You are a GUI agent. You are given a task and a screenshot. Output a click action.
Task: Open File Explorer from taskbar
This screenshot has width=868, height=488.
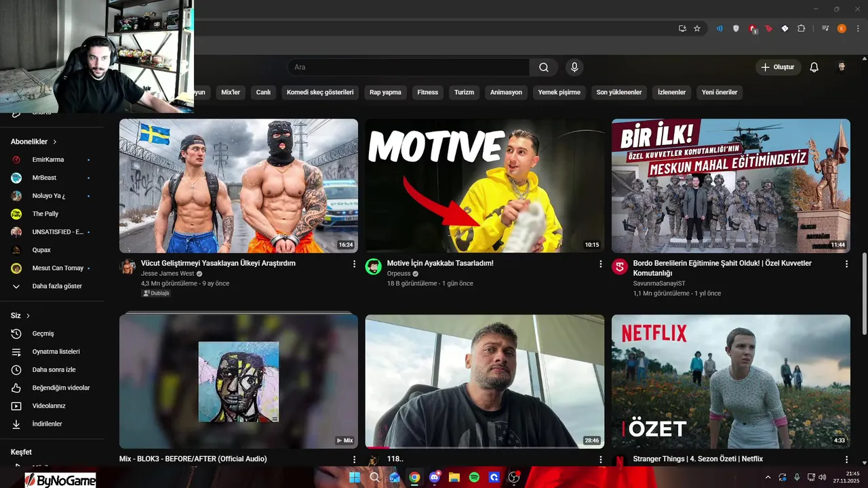pos(454,477)
